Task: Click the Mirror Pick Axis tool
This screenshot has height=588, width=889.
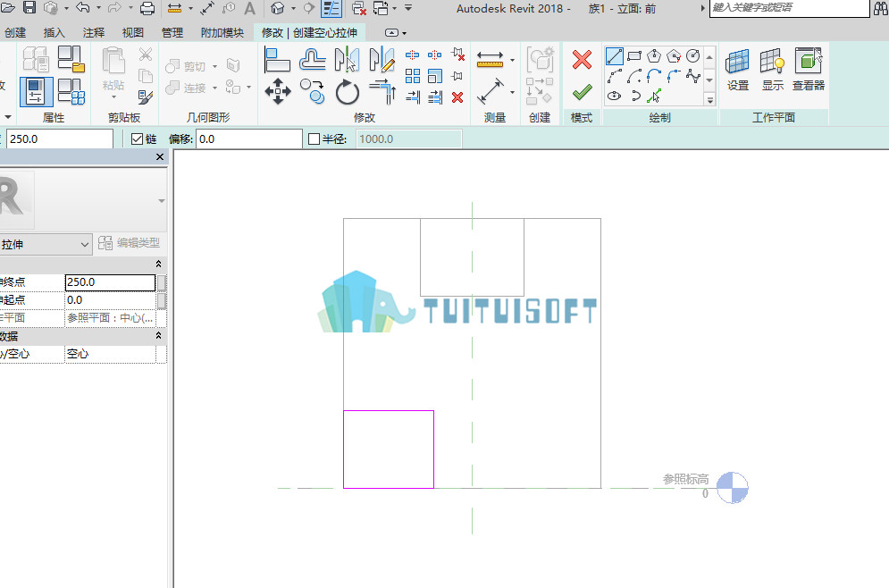Action: pos(347,60)
